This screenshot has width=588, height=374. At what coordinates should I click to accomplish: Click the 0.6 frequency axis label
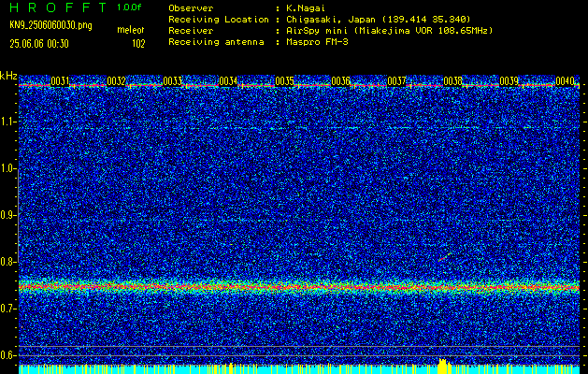(x=7, y=355)
